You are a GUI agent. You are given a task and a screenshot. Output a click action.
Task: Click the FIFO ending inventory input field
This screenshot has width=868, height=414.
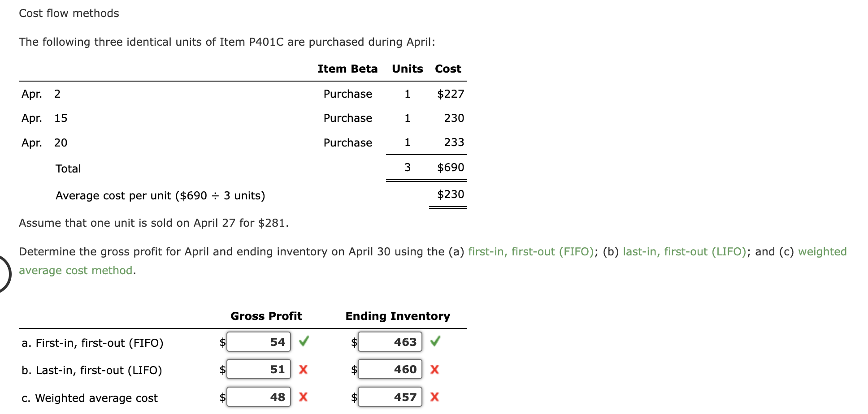(x=390, y=342)
